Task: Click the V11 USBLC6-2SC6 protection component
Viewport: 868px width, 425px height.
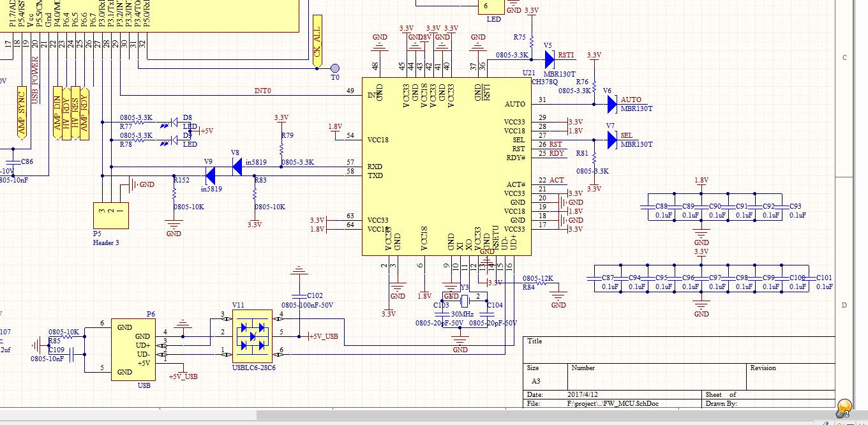Action: click(x=252, y=336)
